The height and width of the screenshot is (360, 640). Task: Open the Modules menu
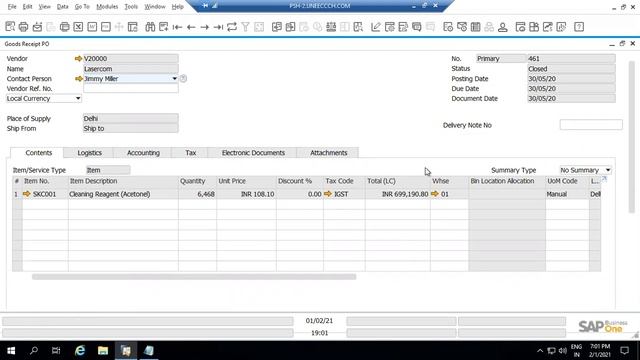[107, 7]
